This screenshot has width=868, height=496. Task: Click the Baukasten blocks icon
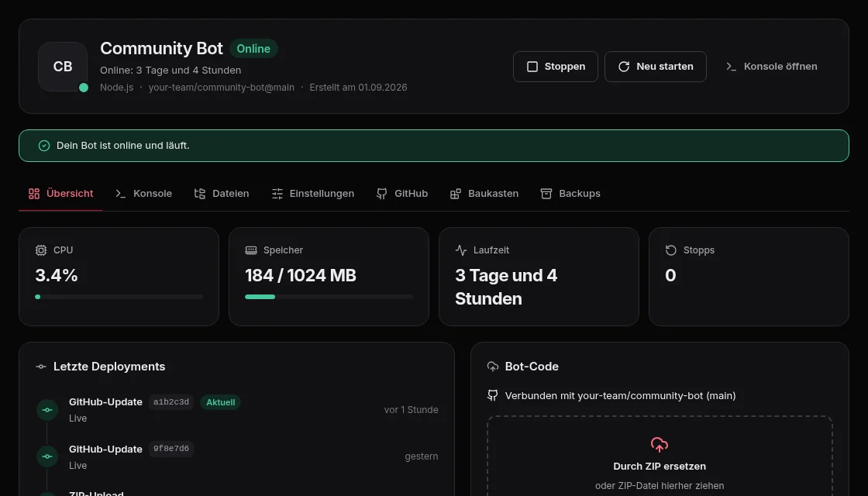point(456,194)
